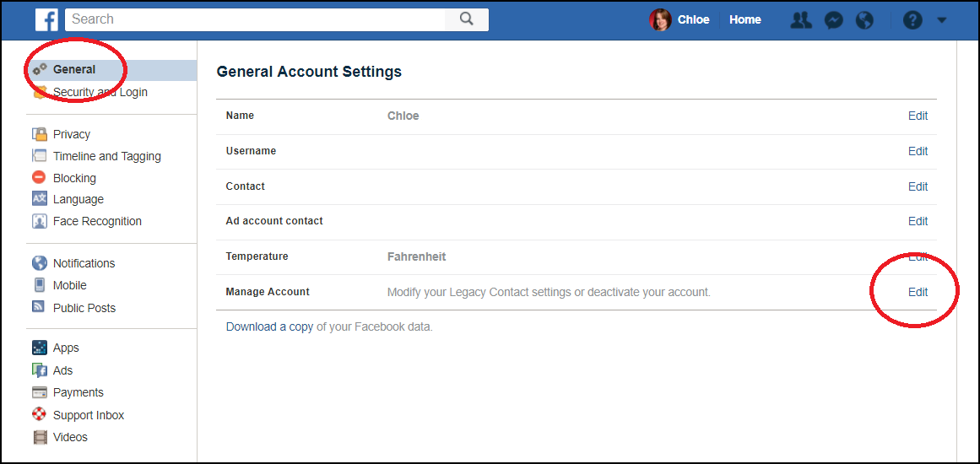Edit the Name setting
This screenshot has width=980, height=464.
click(x=918, y=116)
